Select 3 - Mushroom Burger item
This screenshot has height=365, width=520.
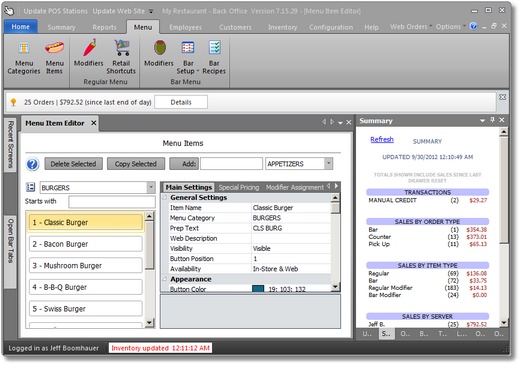[86, 266]
